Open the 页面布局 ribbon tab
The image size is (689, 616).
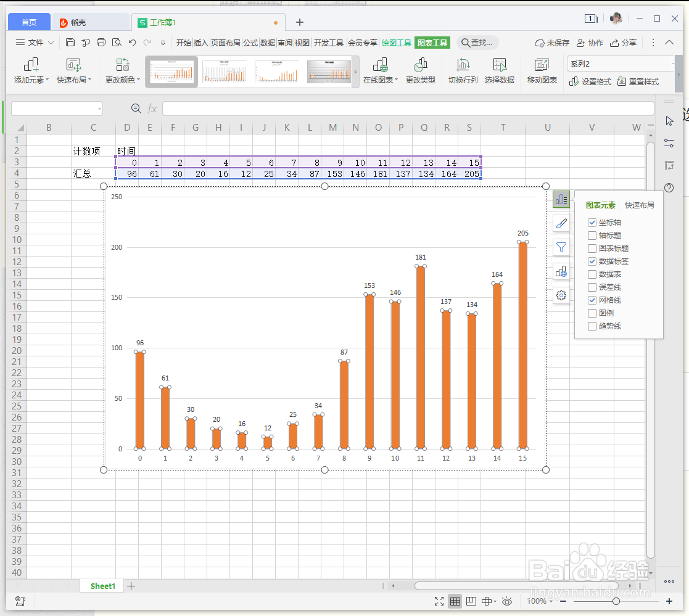(226, 43)
